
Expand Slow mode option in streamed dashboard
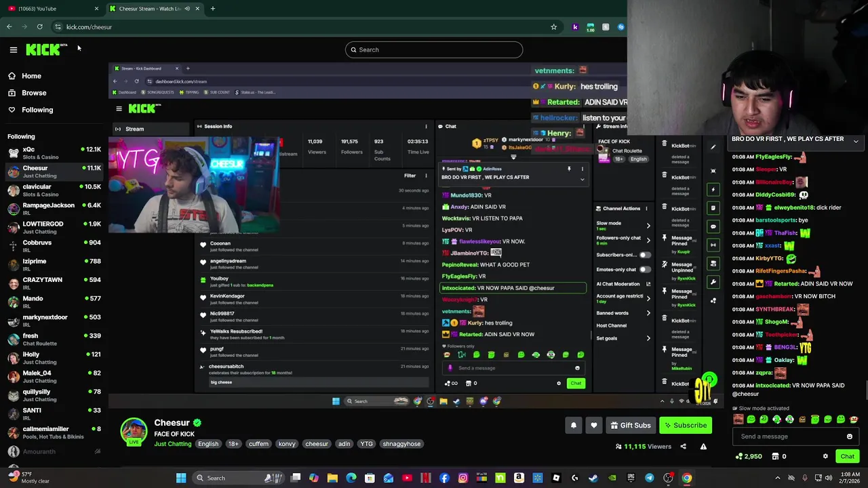[648, 226]
